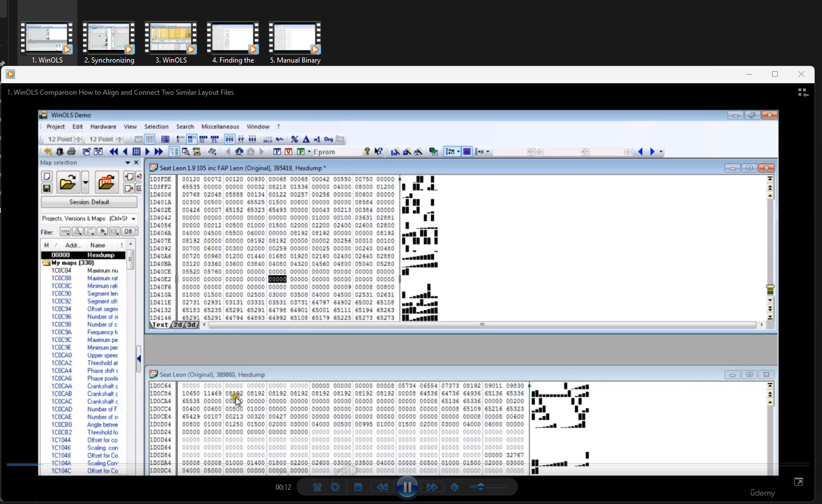Click the Session: Default button

pyautogui.click(x=89, y=201)
